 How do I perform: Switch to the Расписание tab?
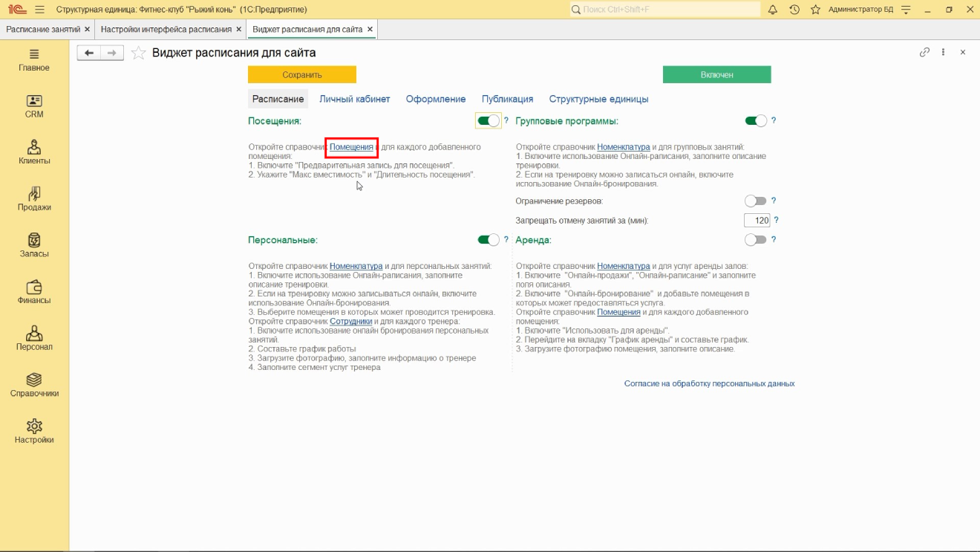coord(278,99)
